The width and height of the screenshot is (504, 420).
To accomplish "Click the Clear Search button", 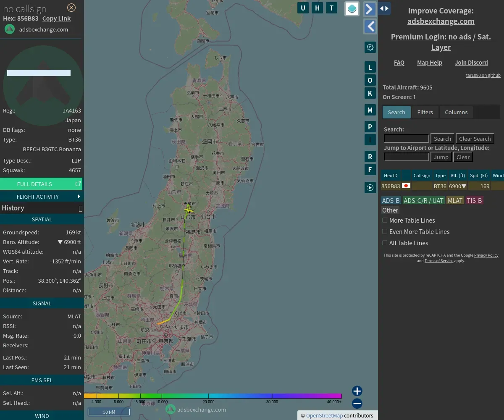I will (x=475, y=139).
